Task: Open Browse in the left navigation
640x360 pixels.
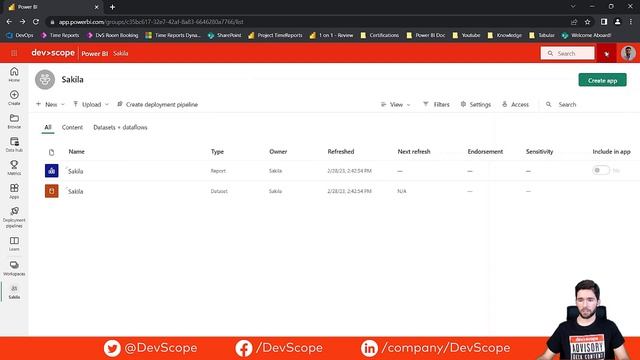Action: [14, 121]
